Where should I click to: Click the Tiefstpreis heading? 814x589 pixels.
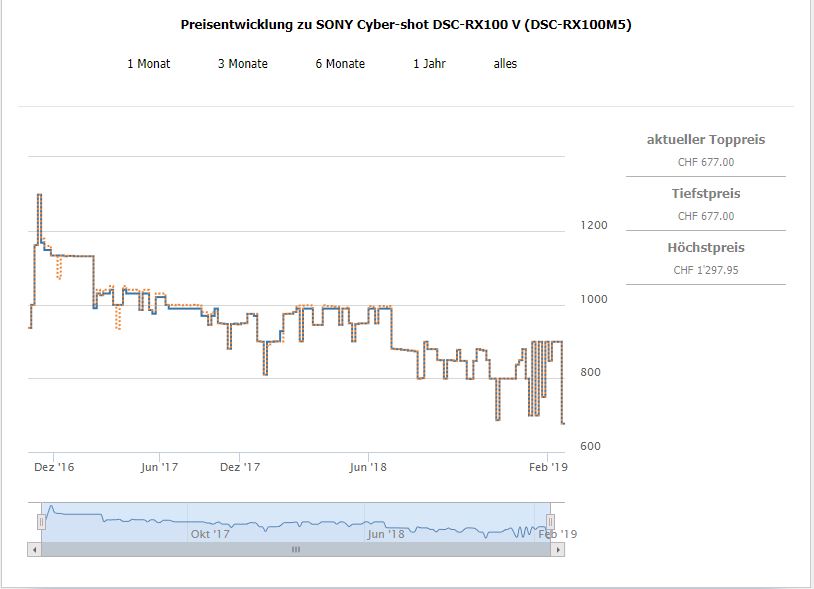tap(705, 194)
